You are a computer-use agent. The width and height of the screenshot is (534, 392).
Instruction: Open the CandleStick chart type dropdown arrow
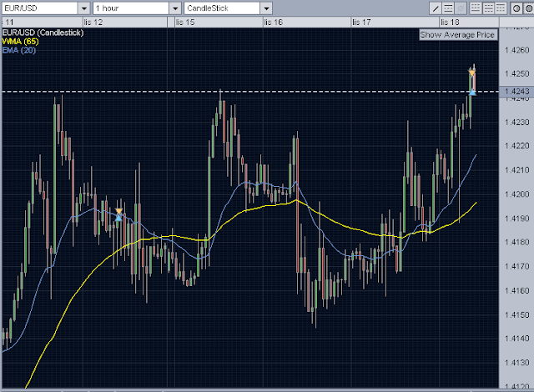(266, 8)
